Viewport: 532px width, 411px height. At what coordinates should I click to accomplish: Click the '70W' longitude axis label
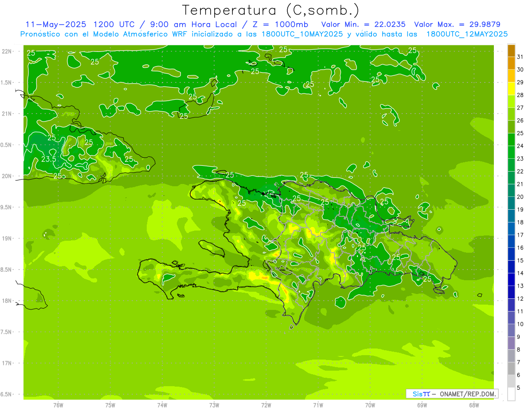370,405
